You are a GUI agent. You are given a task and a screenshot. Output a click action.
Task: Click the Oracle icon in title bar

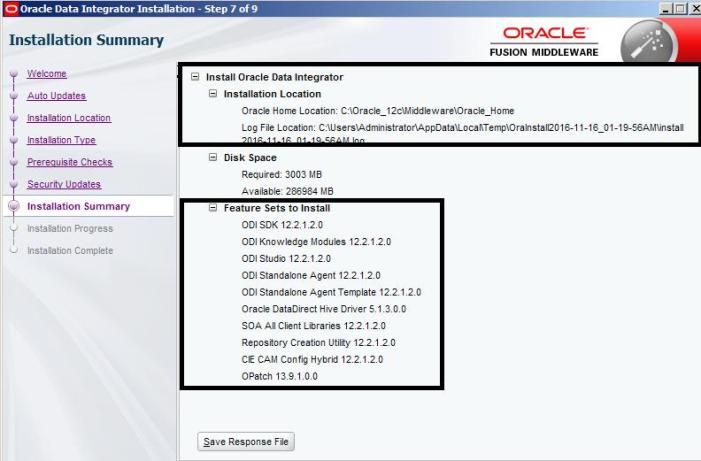click(11, 8)
